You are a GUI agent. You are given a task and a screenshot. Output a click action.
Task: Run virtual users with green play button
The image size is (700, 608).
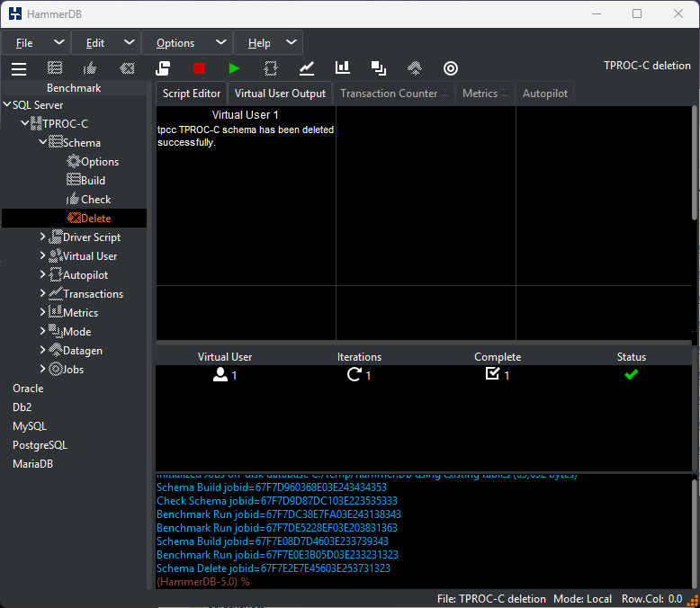234,68
